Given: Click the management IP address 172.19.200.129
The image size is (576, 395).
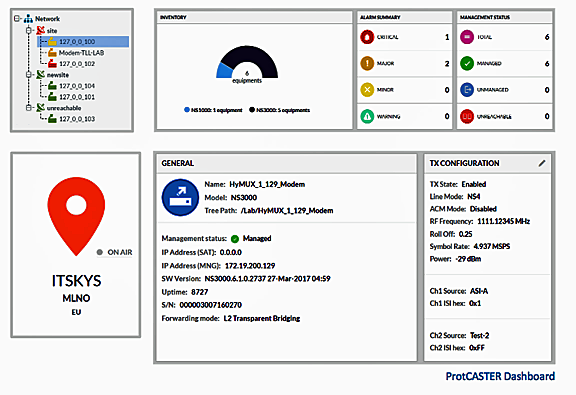Looking at the screenshot, I should click(250, 266).
